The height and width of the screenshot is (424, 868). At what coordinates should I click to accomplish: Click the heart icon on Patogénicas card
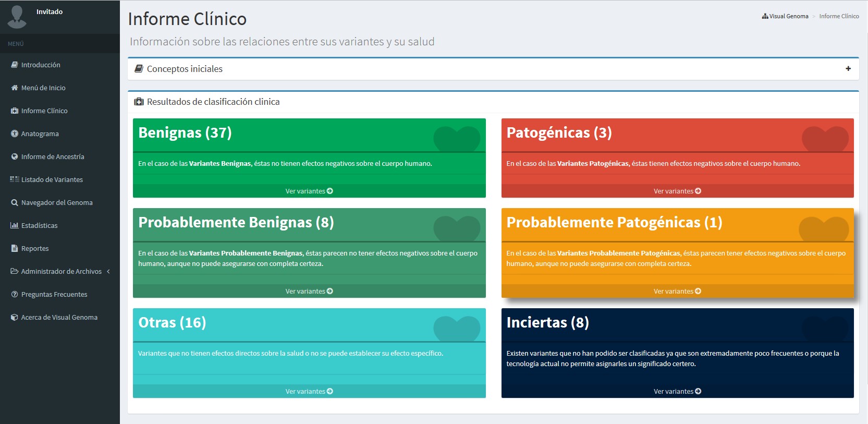[x=825, y=138]
